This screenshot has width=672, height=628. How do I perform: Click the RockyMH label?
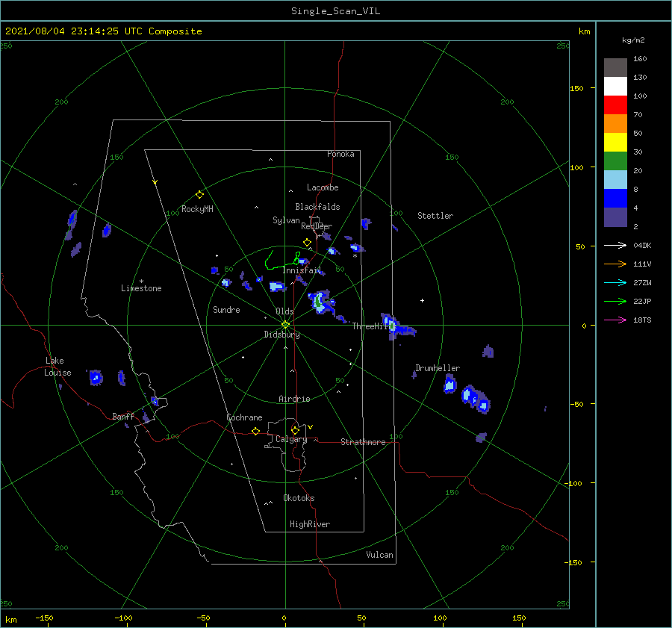tap(198, 209)
